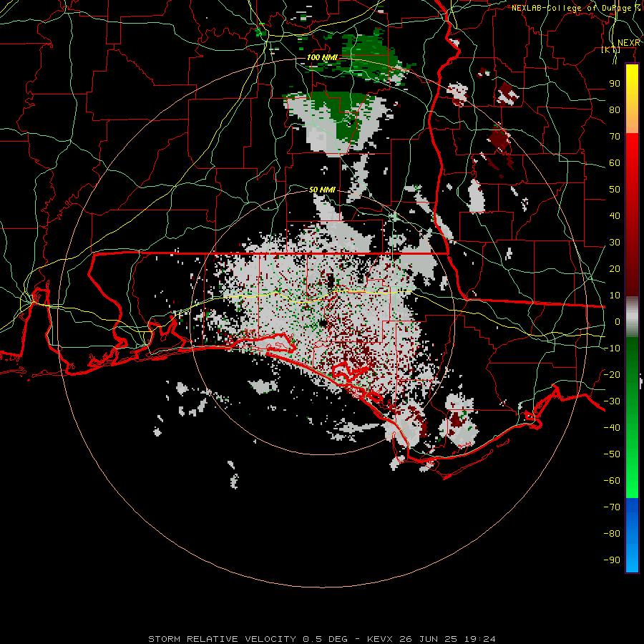Screen dimensions: 644x644
Task: Select the -40 value on velocity scale
Action: [612, 428]
